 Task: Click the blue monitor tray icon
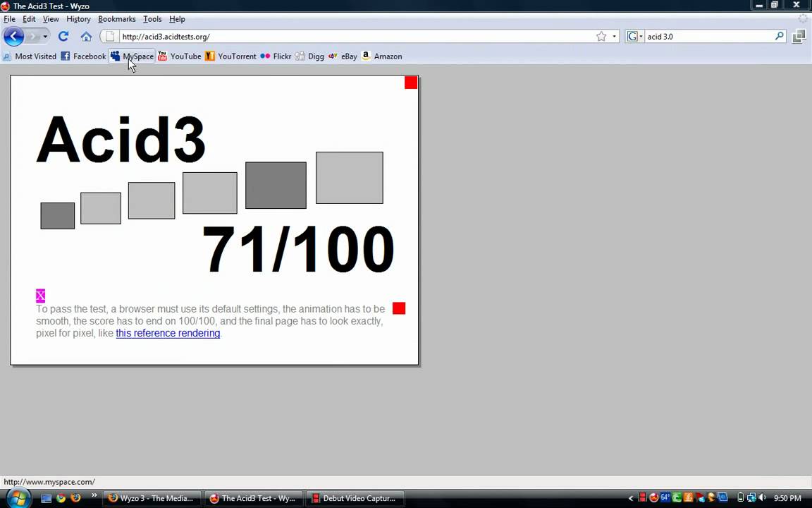(x=722, y=497)
